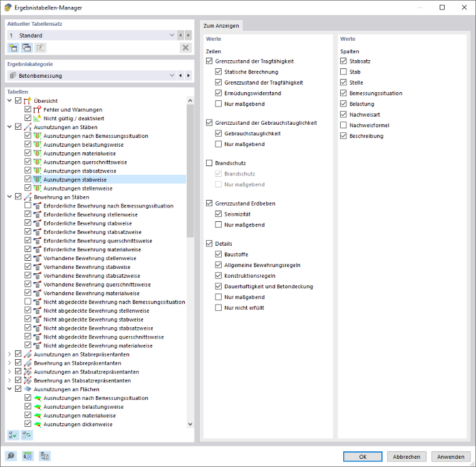The image size is (476, 467).
Task: Expand the Ausnutzungen an Stabrepräsentanten node
Action: point(9,354)
